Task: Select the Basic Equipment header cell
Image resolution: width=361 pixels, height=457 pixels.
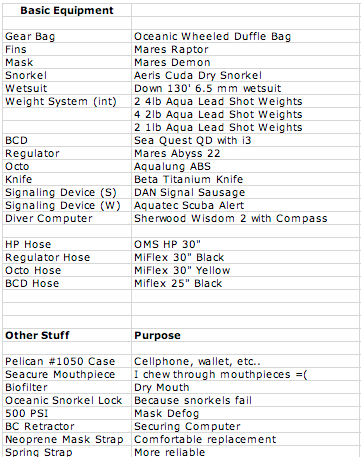Action: 67,10
